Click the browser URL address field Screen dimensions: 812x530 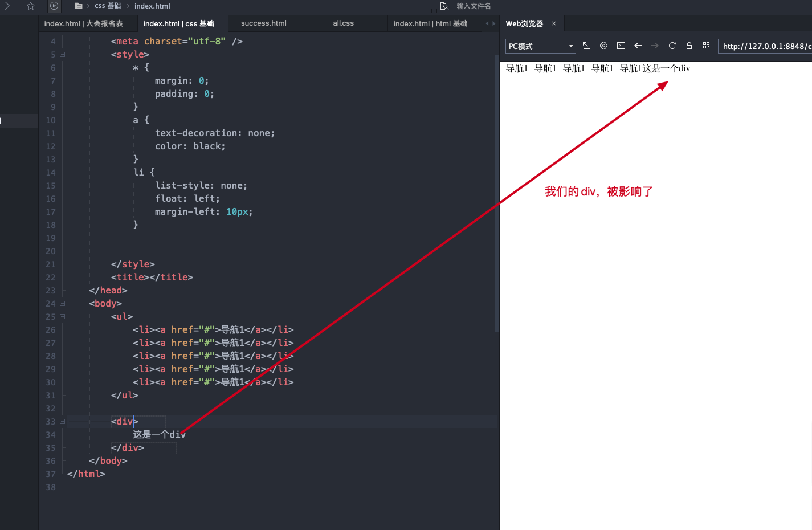coord(765,46)
